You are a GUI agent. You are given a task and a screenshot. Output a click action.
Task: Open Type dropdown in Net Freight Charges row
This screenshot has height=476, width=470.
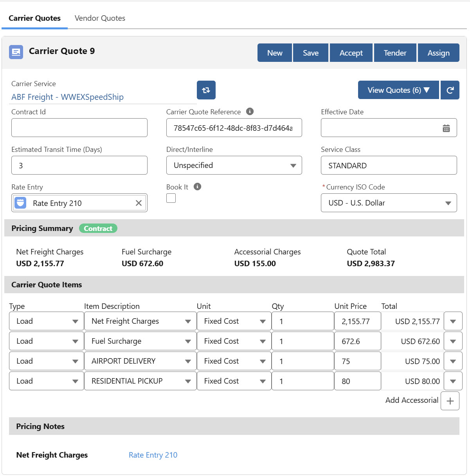click(x=47, y=321)
